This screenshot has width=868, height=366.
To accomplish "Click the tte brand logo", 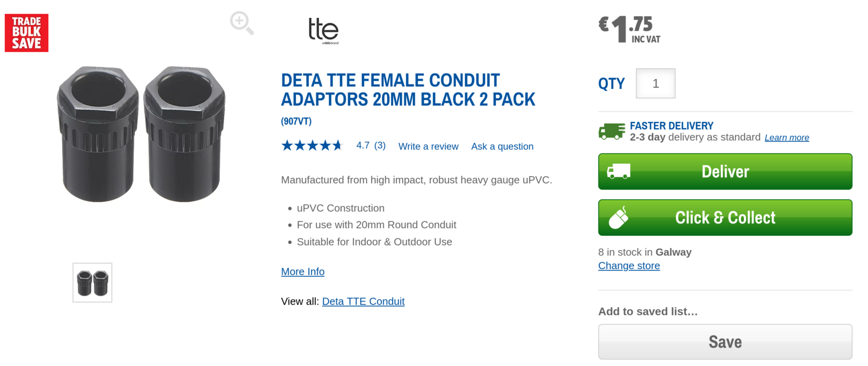I will (x=323, y=30).
